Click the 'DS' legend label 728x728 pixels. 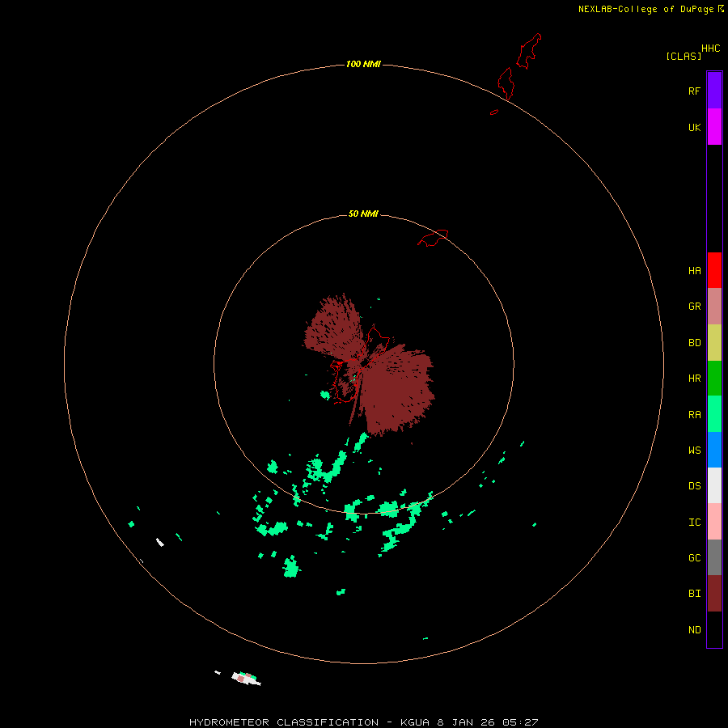pyautogui.click(x=694, y=486)
